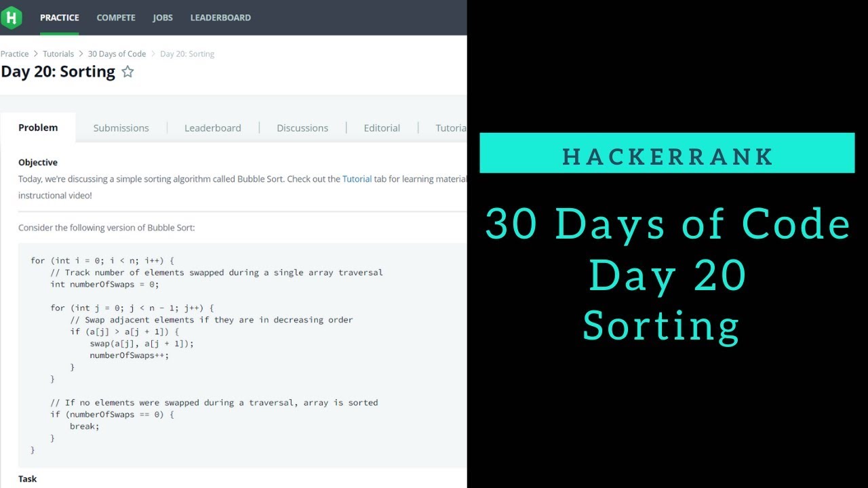Image resolution: width=868 pixels, height=488 pixels.
Task: Switch to the Leaderboard tab
Action: [x=213, y=127]
